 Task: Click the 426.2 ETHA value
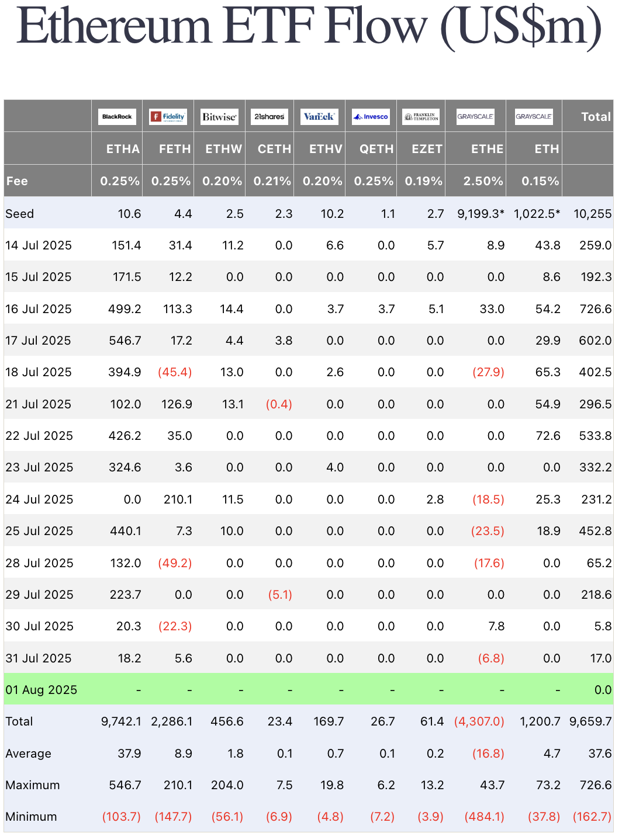tap(125, 436)
